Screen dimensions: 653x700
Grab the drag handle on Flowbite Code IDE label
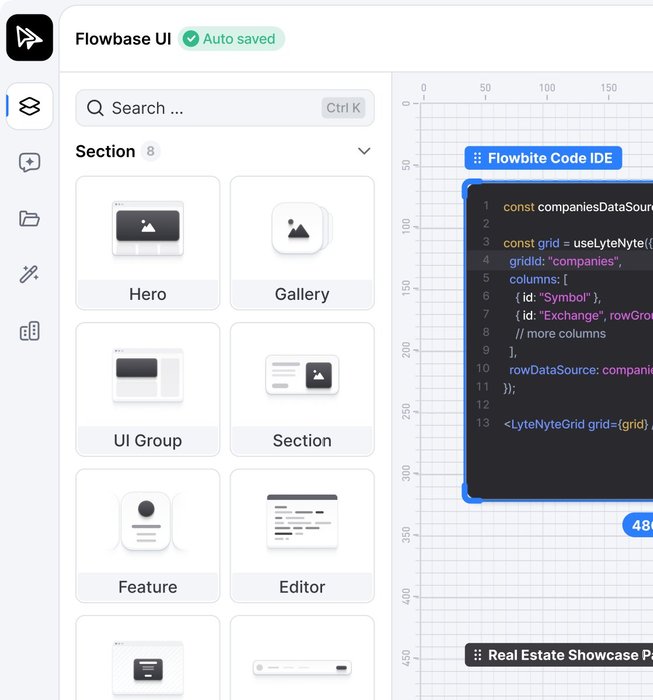click(477, 158)
